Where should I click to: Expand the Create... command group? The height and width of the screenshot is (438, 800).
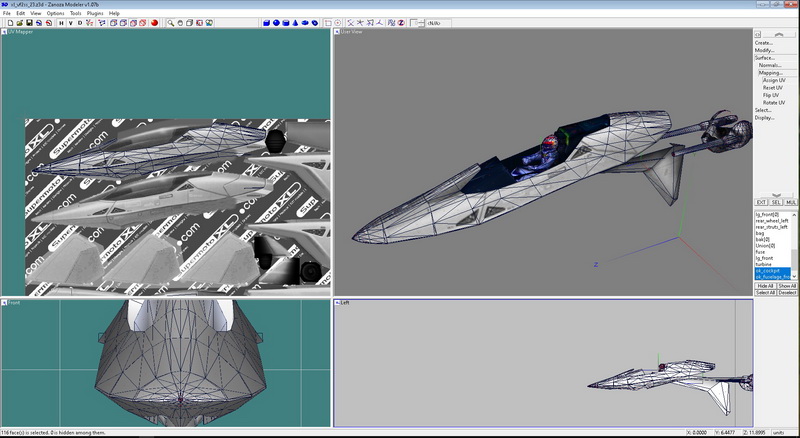click(764, 43)
